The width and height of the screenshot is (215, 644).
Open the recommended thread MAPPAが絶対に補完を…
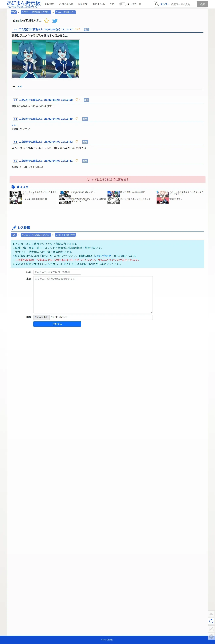(89, 200)
